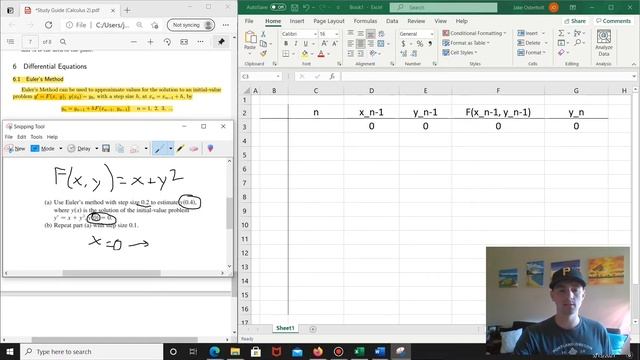Save snip with floppy disk icon
The image size is (640, 360).
pyautogui.click(x=106, y=149)
